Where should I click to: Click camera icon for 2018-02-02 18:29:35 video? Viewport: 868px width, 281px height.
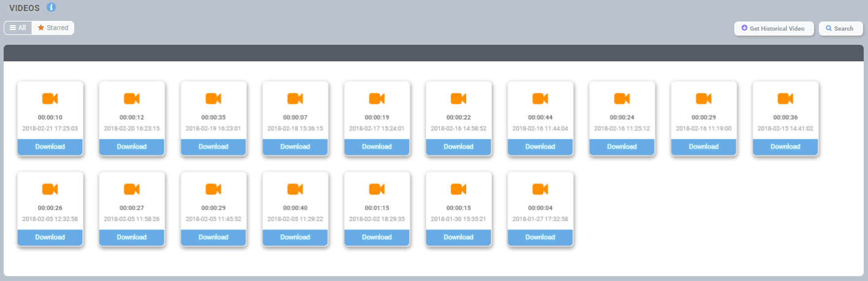click(x=377, y=189)
